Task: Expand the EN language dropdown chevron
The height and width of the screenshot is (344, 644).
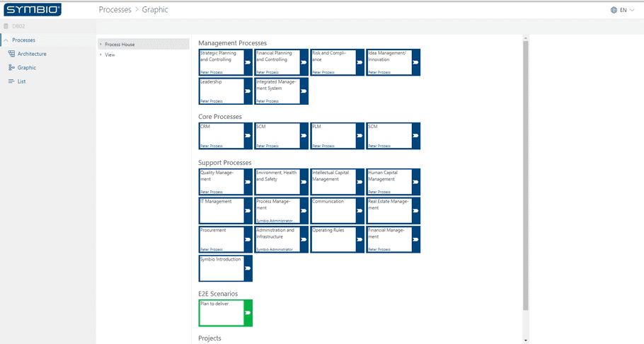Action: 632,10
